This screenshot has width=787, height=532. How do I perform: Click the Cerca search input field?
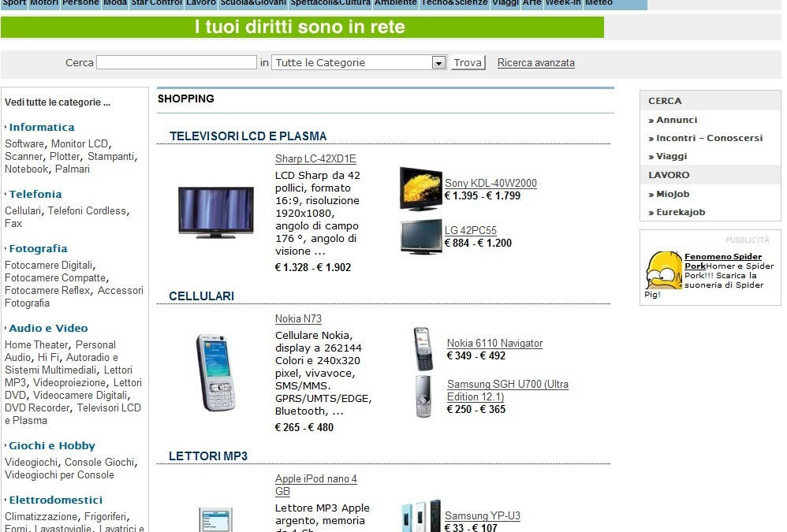(x=177, y=63)
